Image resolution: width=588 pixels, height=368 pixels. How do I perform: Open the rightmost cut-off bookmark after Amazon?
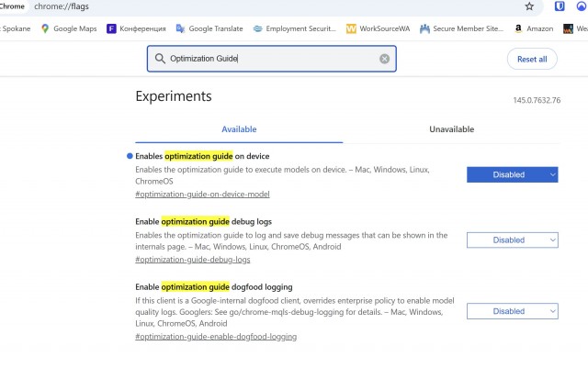coord(575,28)
